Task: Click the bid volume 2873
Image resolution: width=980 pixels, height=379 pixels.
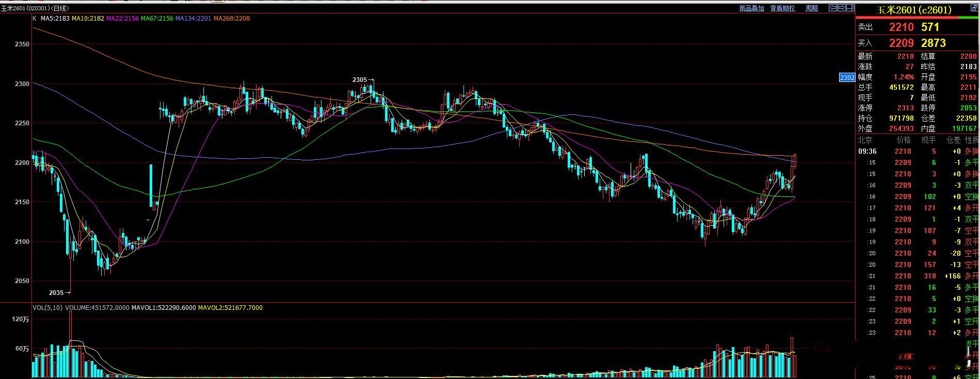Action: click(x=933, y=43)
